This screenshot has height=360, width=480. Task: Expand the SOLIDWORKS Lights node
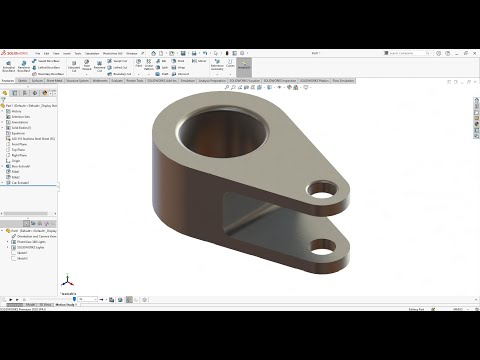click(x=8, y=247)
